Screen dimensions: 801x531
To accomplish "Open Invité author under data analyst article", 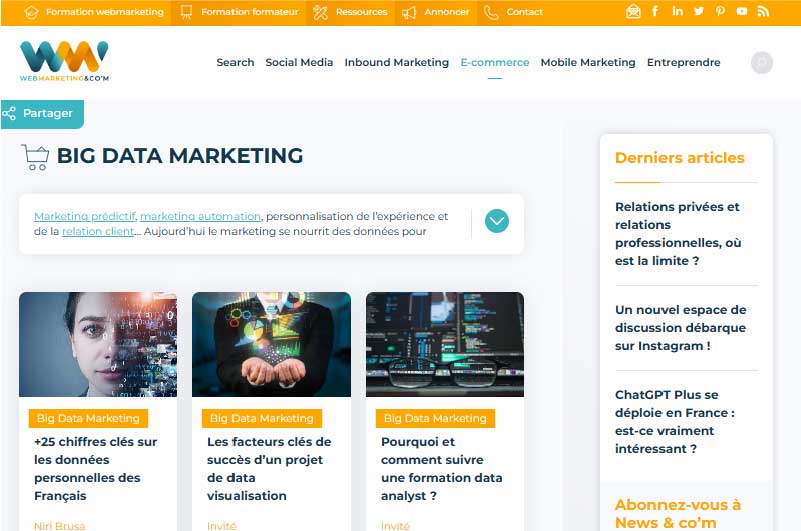I will (395, 525).
